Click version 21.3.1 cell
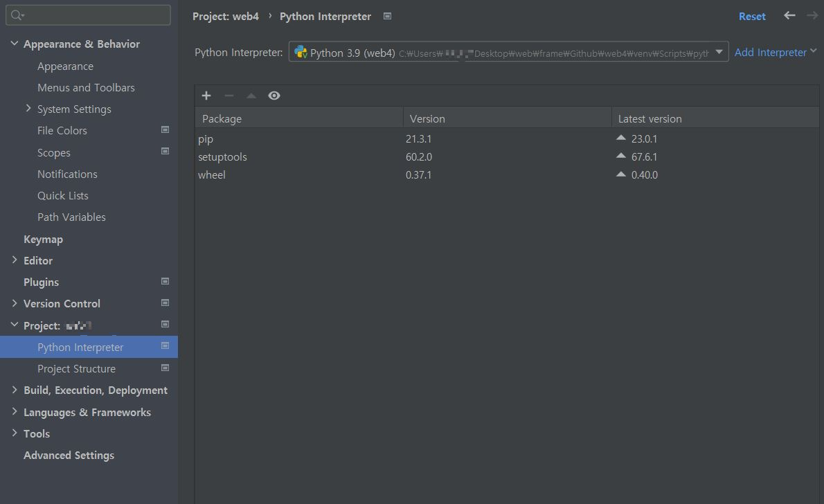This screenshot has height=504, width=824. point(418,138)
